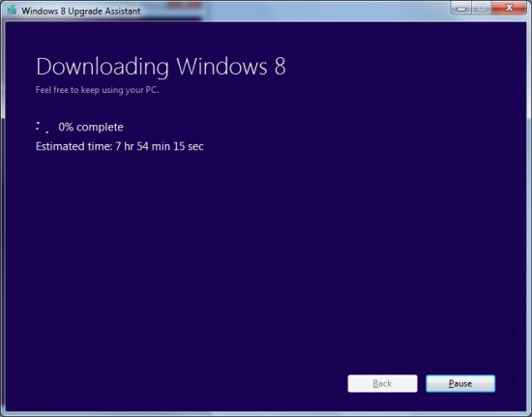Click the "Downloading Windows 8" heading
The width and height of the screenshot is (532, 417).
pos(161,67)
